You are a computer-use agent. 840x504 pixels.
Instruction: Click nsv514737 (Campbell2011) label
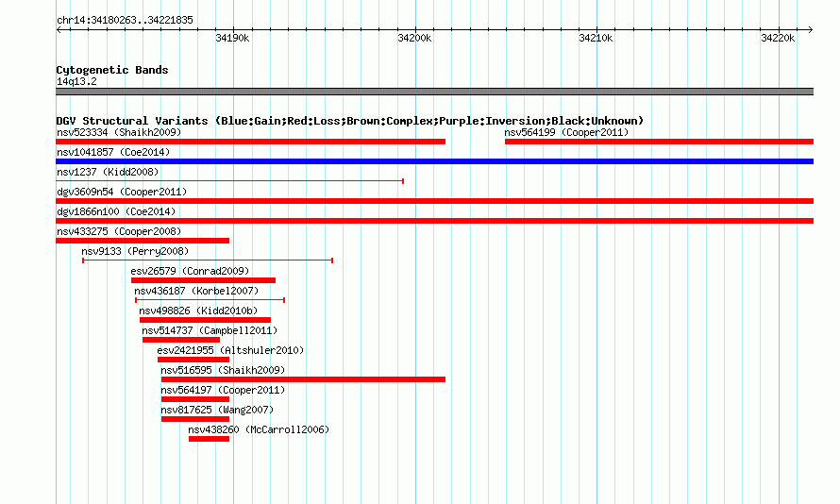click(x=210, y=330)
